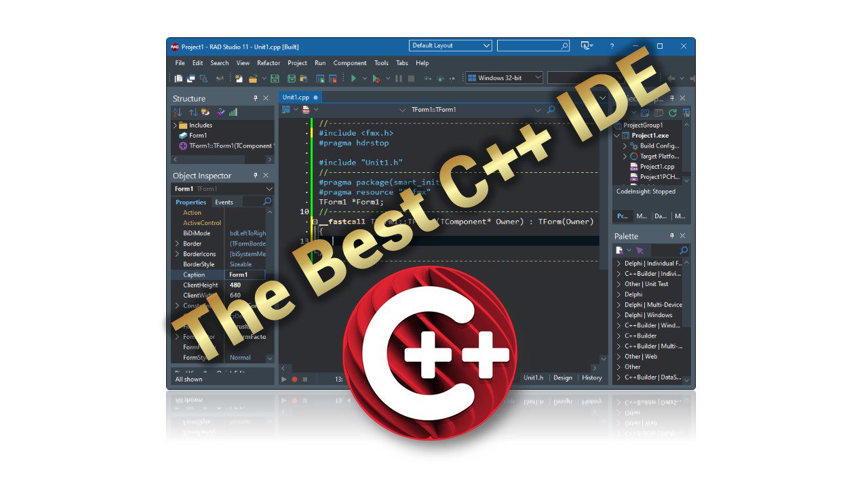Open the Default Layout dropdown
Image resolution: width=868 pixels, height=488 pixels.
click(x=451, y=45)
